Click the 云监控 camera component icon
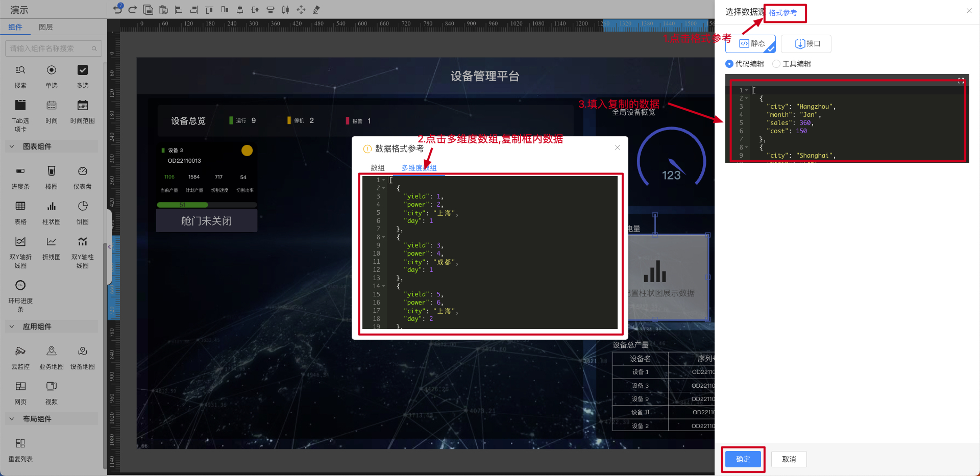 [20, 352]
